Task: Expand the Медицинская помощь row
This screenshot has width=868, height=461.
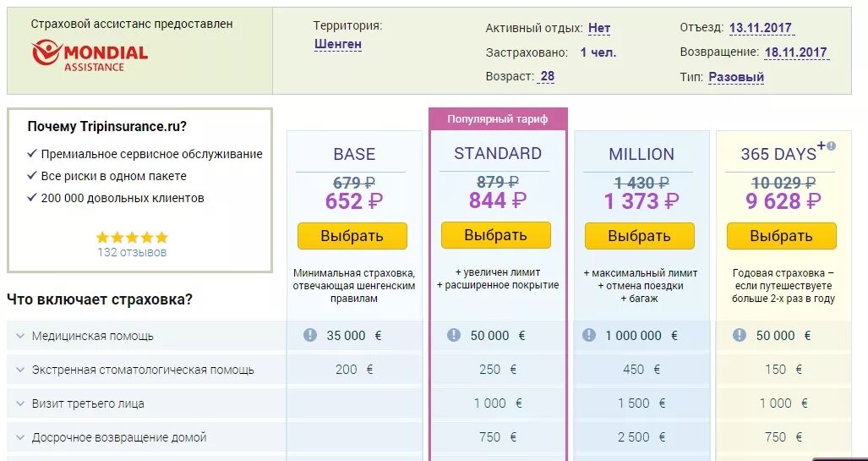Action: pos(21,336)
